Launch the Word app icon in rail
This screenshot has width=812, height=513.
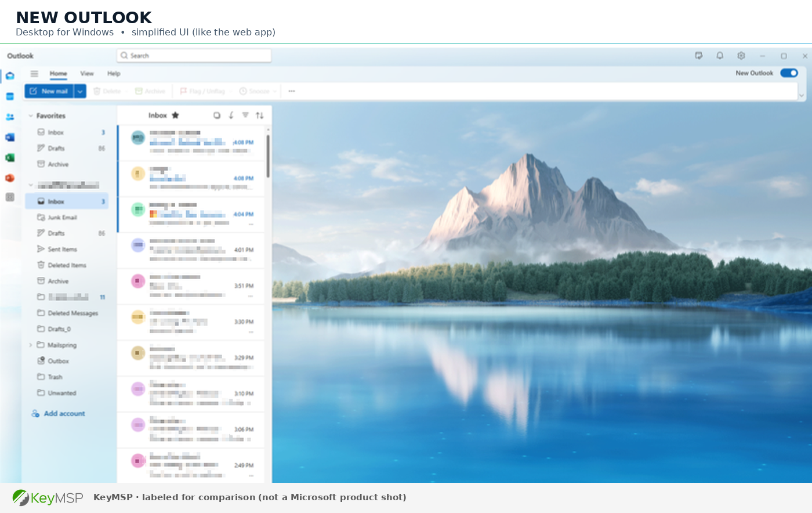pos(10,138)
